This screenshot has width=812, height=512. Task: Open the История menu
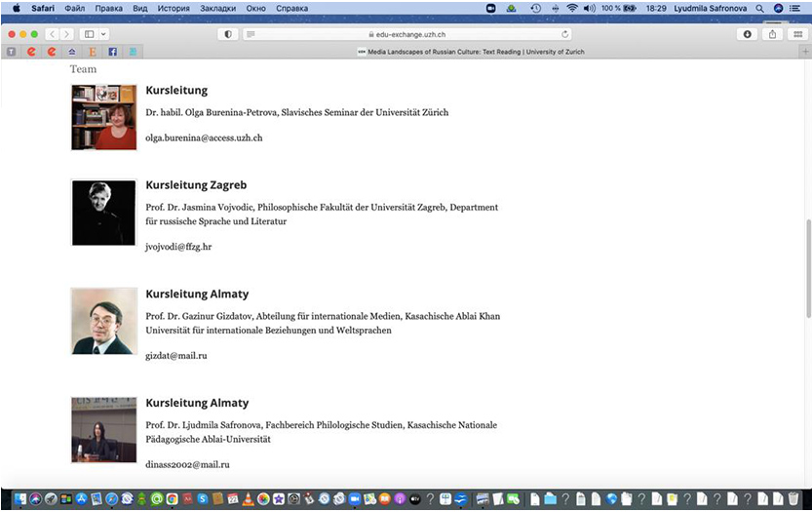(174, 8)
